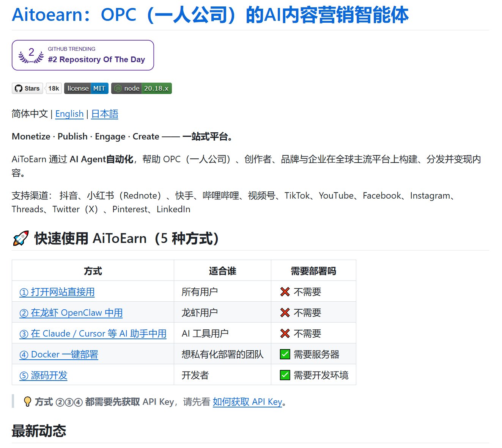The width and height of the screenshot is (502, 448).
Task: Click the 适合谁 column header
Action: (x=222, y=271)
